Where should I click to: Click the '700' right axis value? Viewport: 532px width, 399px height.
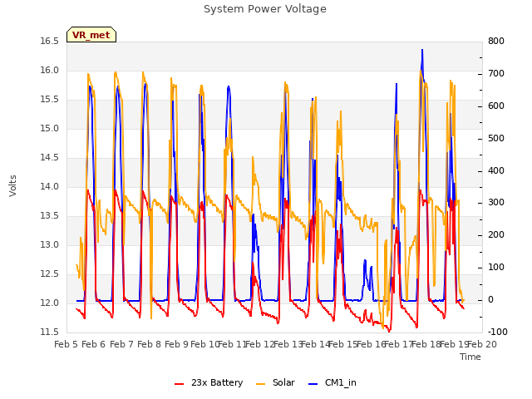(496, 74)
